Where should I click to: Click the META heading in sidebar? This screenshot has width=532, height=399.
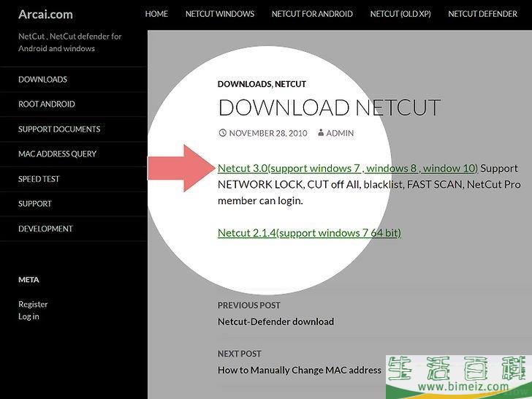click(x=28, y=280)
